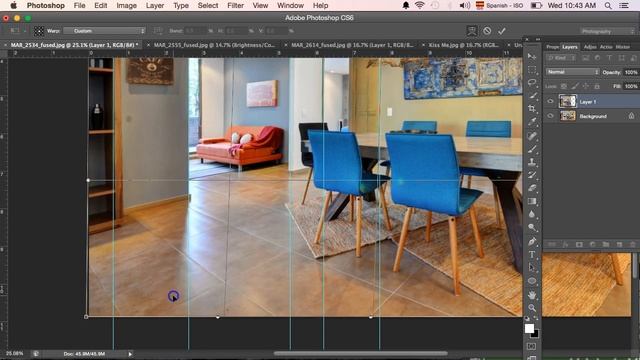Open the File menu
The height and width of the screenshot is (360, 640).
click(80, 6)
